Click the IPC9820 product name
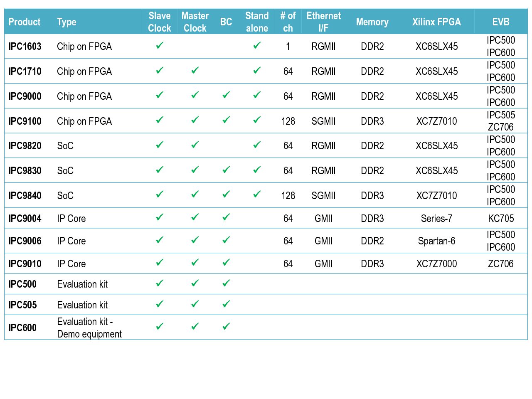The image size is (532, 399). tap(25, 145)
